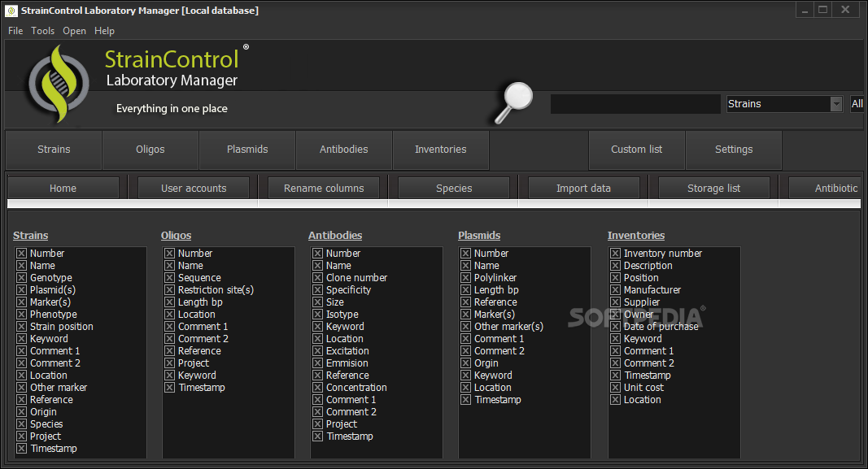
Task: Click the Antibiotic button
Action: (825, 188)
